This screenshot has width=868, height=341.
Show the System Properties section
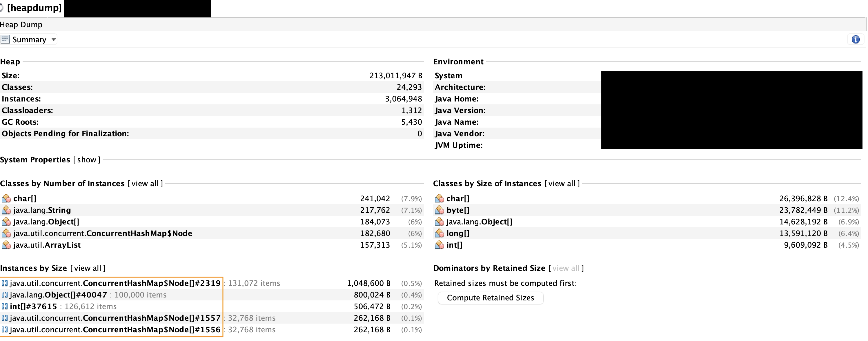click(x=87, y=160)
